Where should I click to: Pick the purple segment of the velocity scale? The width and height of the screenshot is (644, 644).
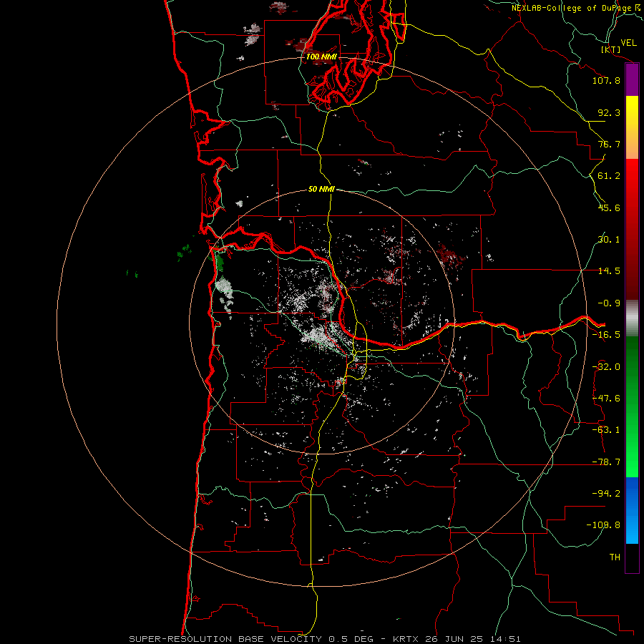coord(632,79)
